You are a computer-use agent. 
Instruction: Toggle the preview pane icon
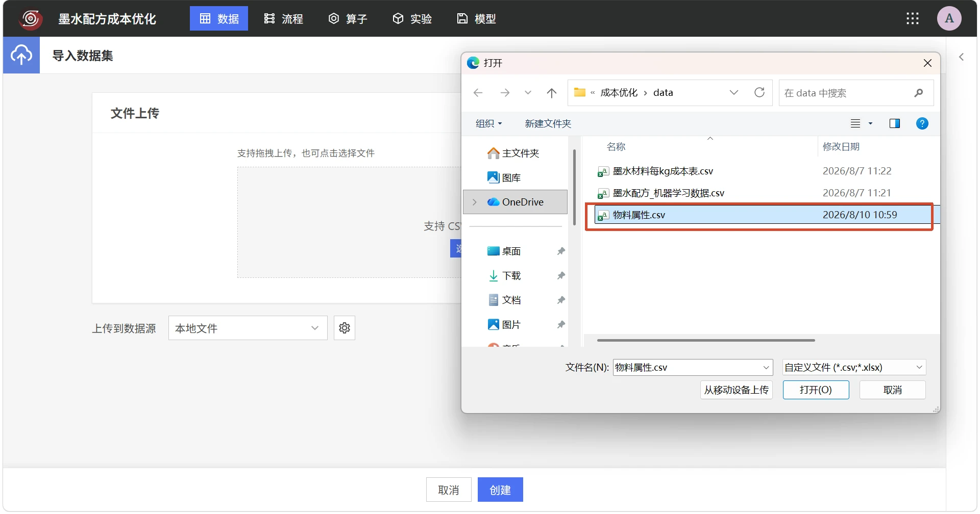(x=895, y=123)
